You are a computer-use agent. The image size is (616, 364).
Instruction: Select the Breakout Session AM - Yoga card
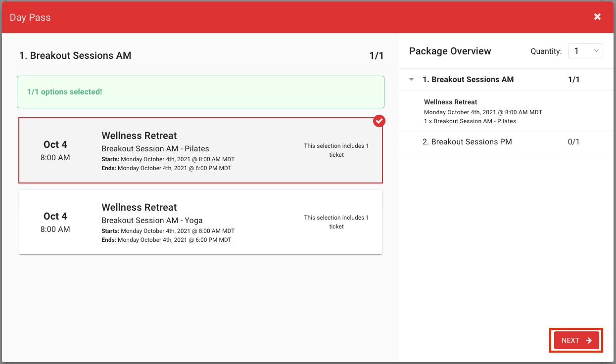200,222
